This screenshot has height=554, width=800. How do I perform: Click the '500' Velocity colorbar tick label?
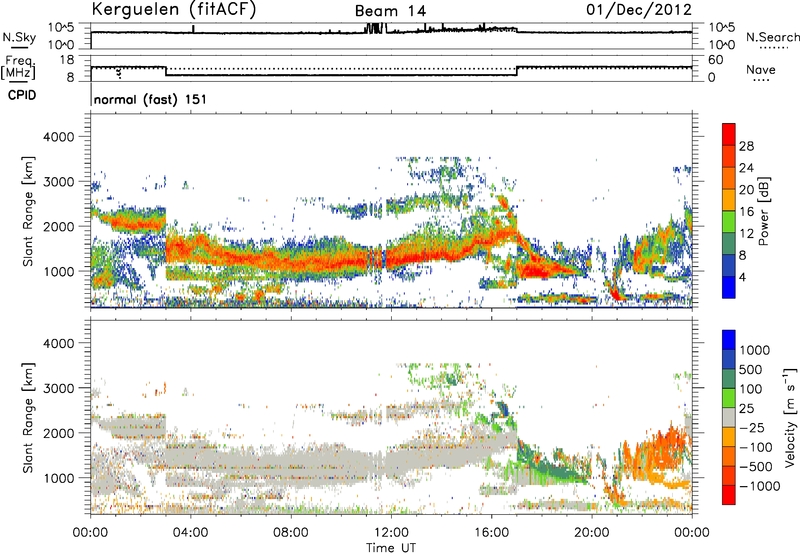pos(751,370)
